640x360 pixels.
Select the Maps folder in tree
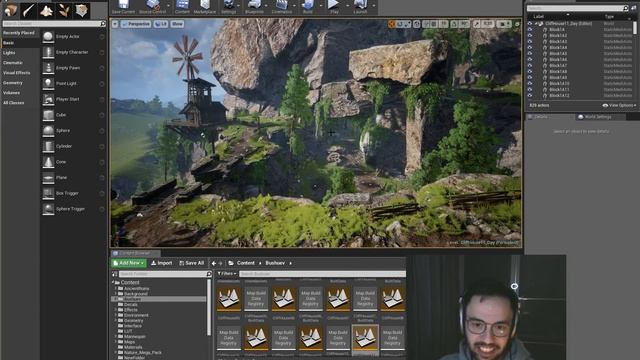(129, 342)
